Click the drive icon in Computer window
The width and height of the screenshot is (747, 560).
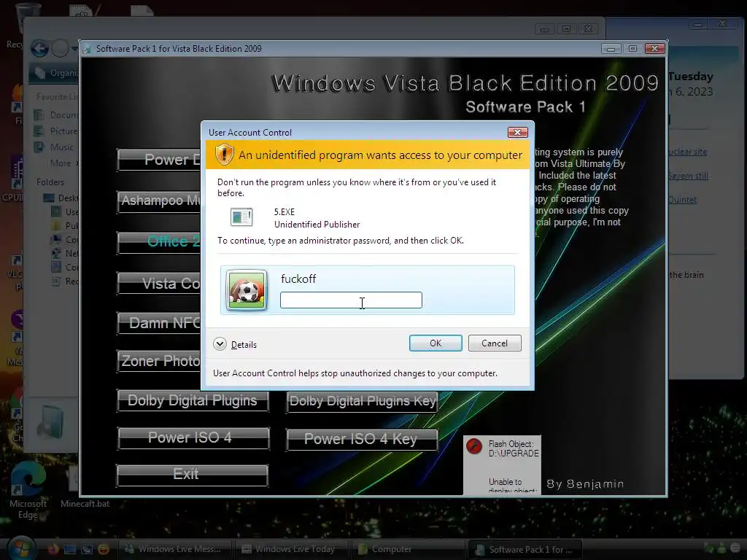coord(52,422)
